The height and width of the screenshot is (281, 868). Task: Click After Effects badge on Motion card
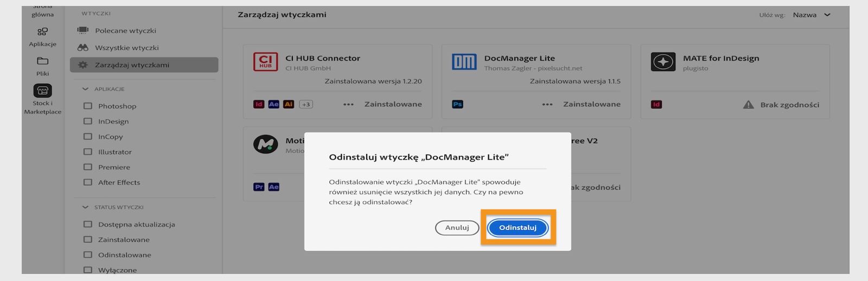click(273, 187)
